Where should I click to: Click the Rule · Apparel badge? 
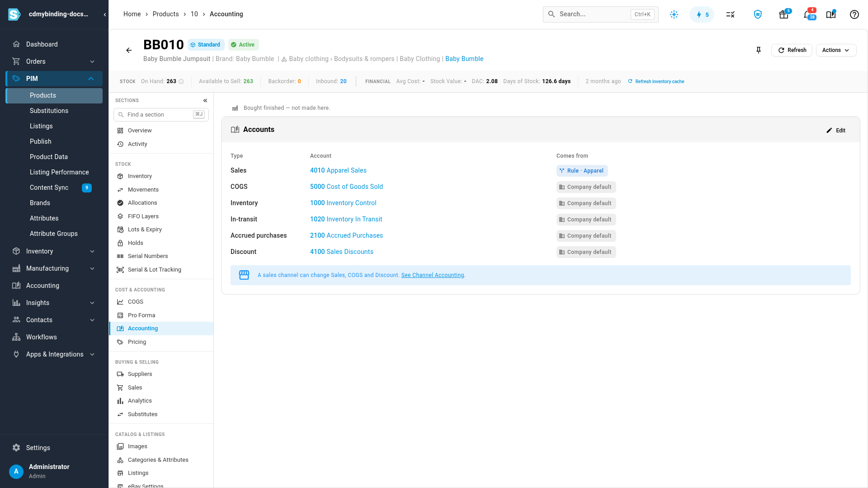click(x=582, y=171)
